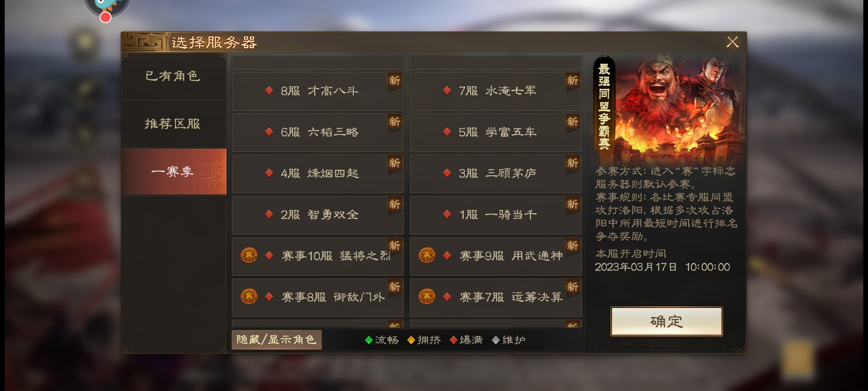Click the 新 tag on 8服 才高八斗
The width and height of the screenshot is (868, 391).
[x=395, y=81]
